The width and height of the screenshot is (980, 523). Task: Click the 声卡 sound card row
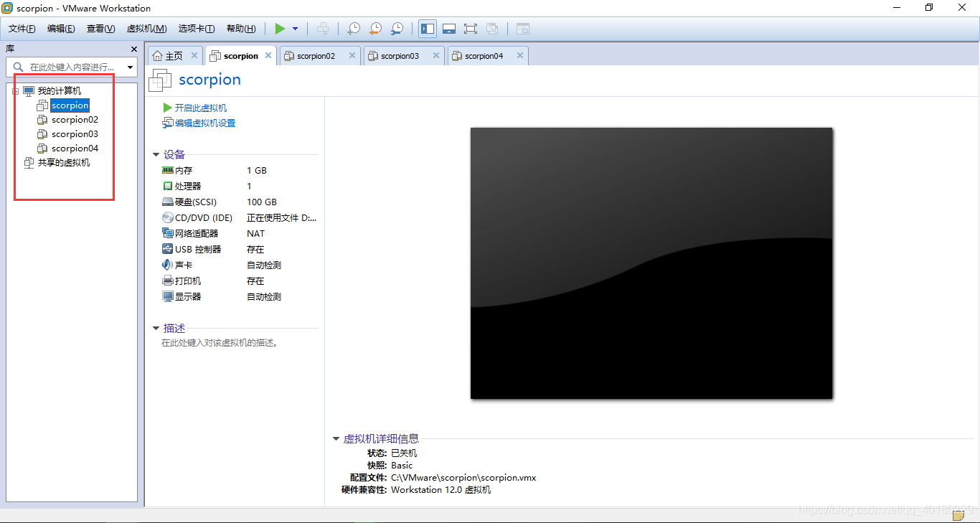click(240, 265)
